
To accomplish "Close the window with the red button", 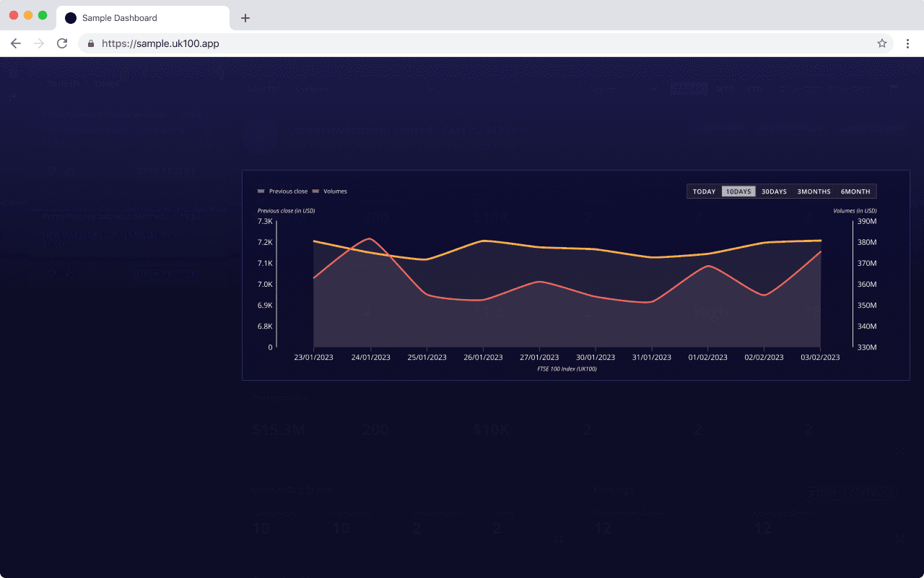I will [x=14, y=15].
